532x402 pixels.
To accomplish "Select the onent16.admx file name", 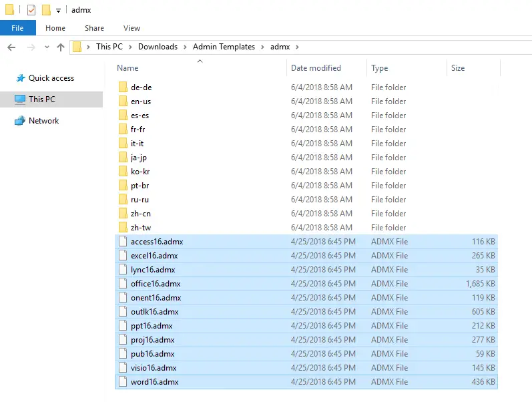I will (156, 298).
